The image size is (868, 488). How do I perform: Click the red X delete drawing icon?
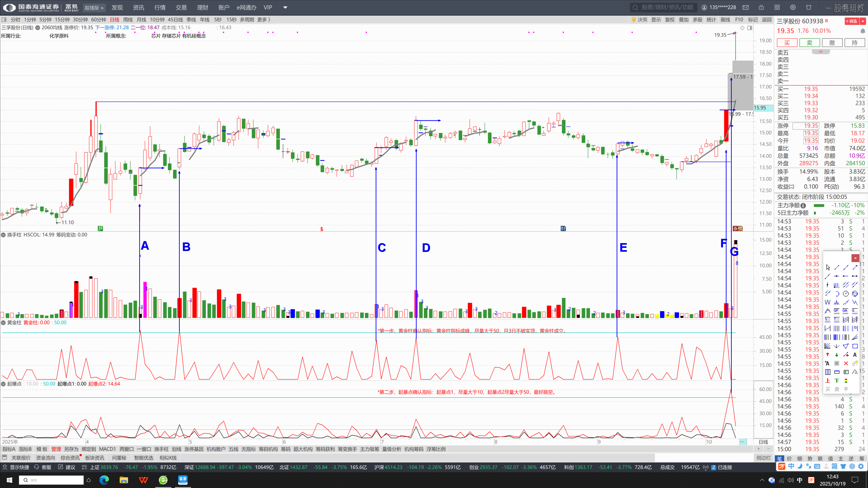pos(846,363)
